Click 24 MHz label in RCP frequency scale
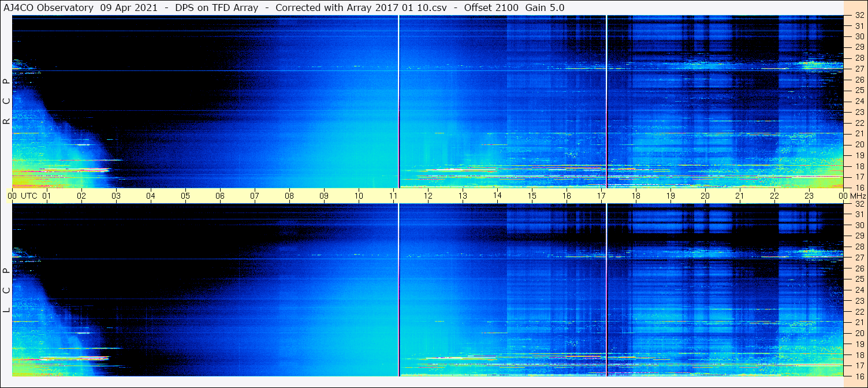This screenshot has height=388, width=868. [859, 101]
